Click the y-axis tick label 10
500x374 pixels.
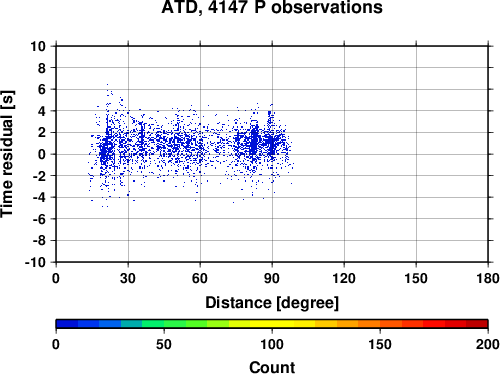38,46
